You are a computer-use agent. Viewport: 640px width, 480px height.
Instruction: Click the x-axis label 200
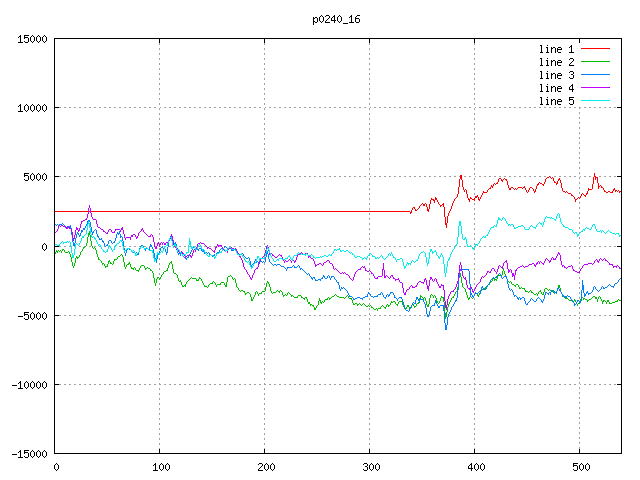click(x=266, y=467)
